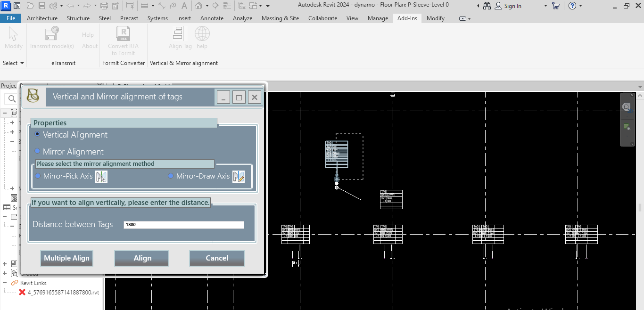Select the Mirror Alignment radio button

click(38, 151)
